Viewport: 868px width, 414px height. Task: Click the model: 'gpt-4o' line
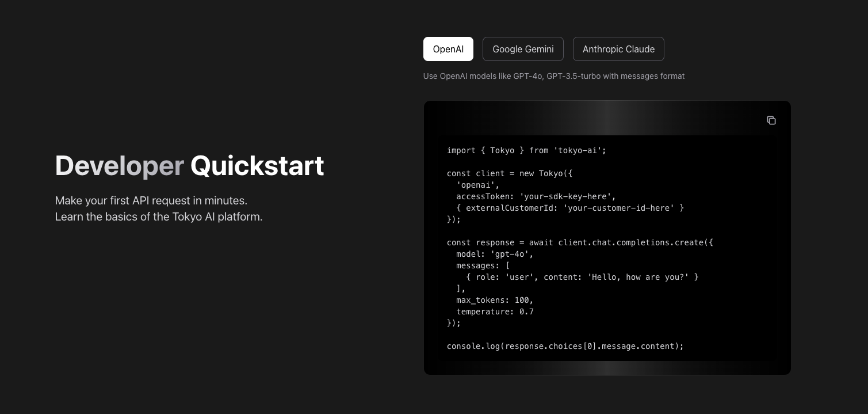pos(495,254)
